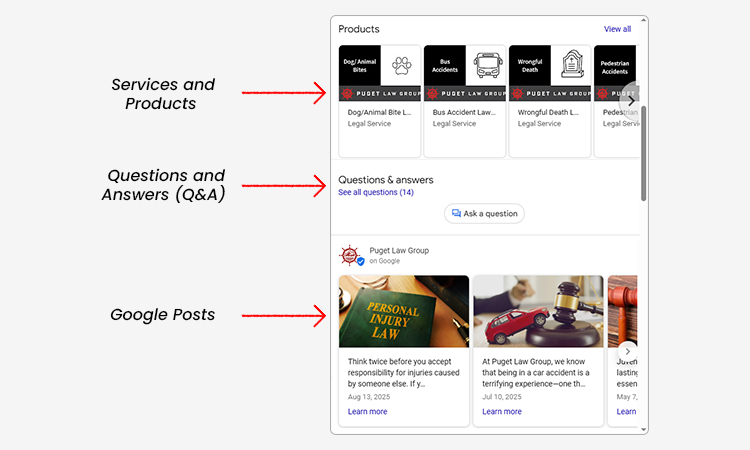Show more posts using the posts carousel arrow
The width and height of the screenshot is (750, 450).
pos(627,351)
